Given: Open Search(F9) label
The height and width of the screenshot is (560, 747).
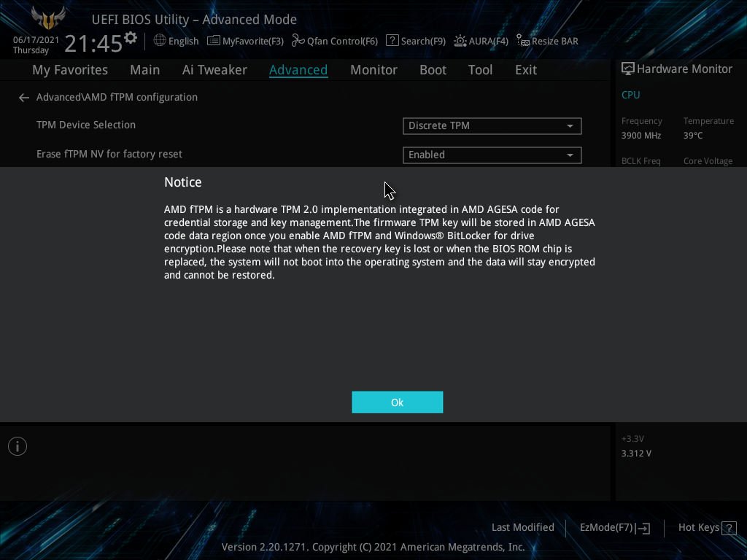Looking at the screenshot, I should pyautogui.click(x=423, y=42).
